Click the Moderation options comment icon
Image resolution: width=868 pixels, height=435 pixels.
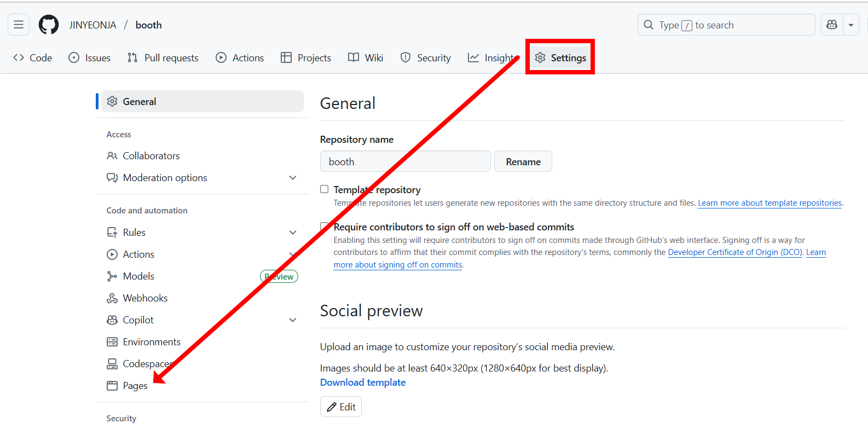pos(112,178)
